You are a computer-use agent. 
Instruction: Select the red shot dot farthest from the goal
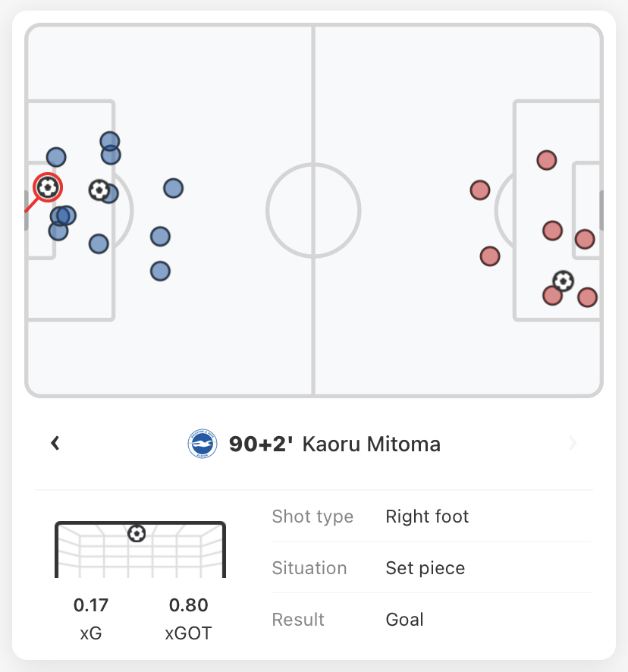[x=479, y=190]
